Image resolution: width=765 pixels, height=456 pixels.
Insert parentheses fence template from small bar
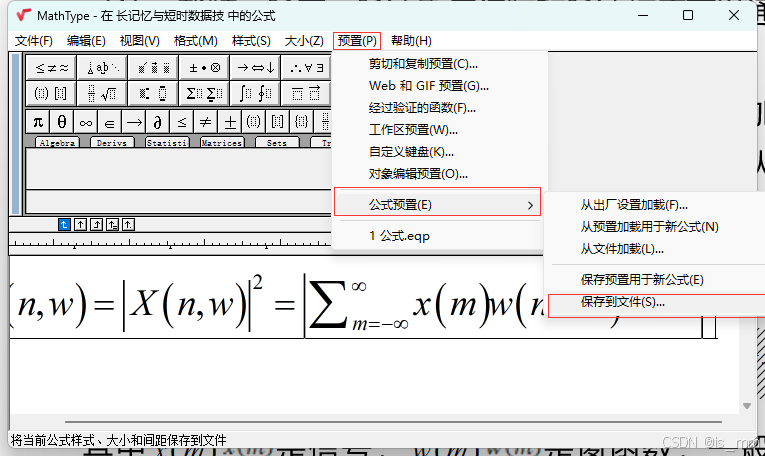point(253,121)
